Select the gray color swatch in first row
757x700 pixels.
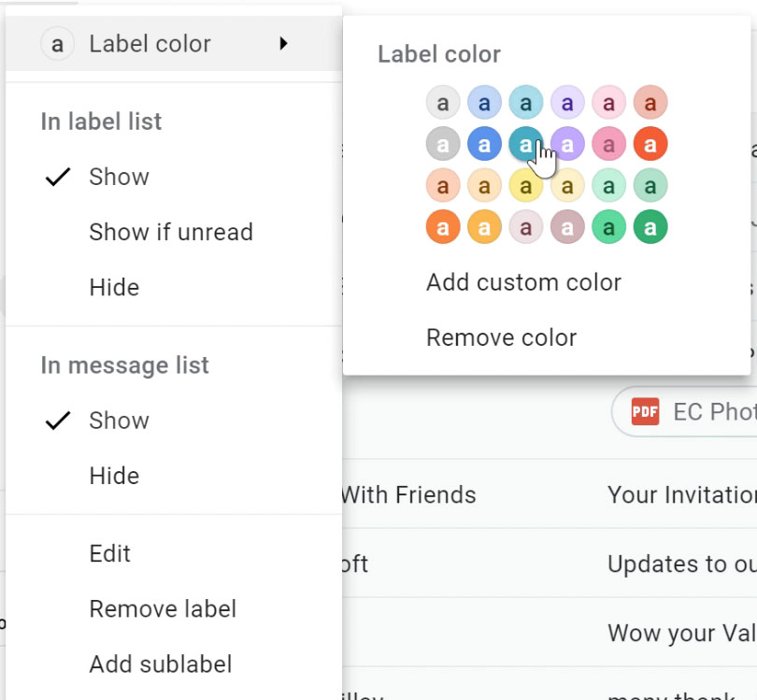click(442, 102)
